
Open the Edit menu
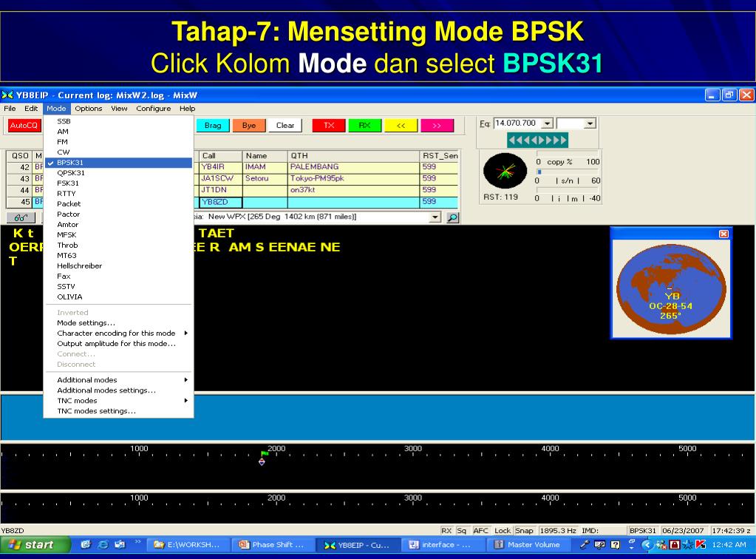[x=31, y=109]
